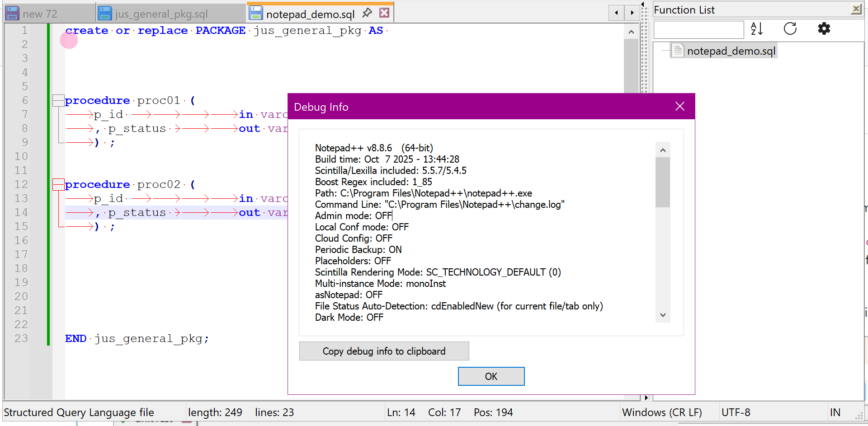The width and height of the screenshot is (868, 426).
Task: Collapse the proc02 procedure fold marker
Action: click(x=58, y=184)
